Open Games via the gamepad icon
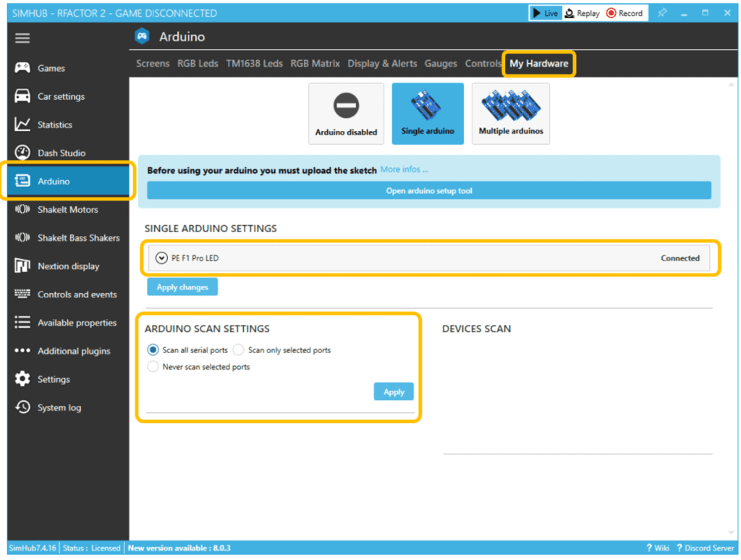Viewport: 741px width, 560px height. 22,68
